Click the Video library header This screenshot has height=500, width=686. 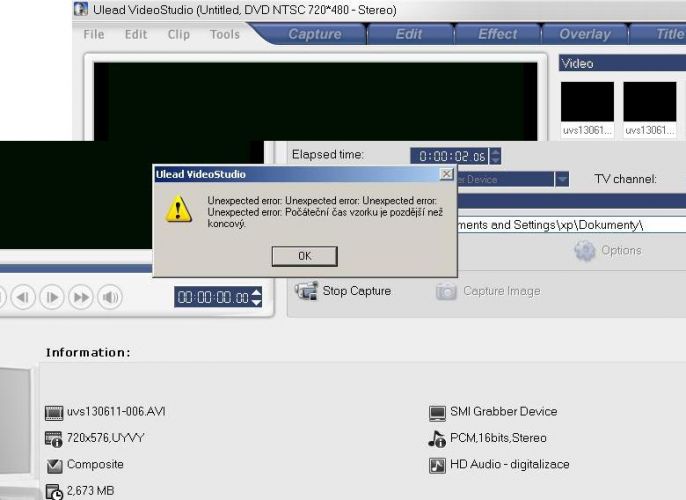(x=622, y=63)
